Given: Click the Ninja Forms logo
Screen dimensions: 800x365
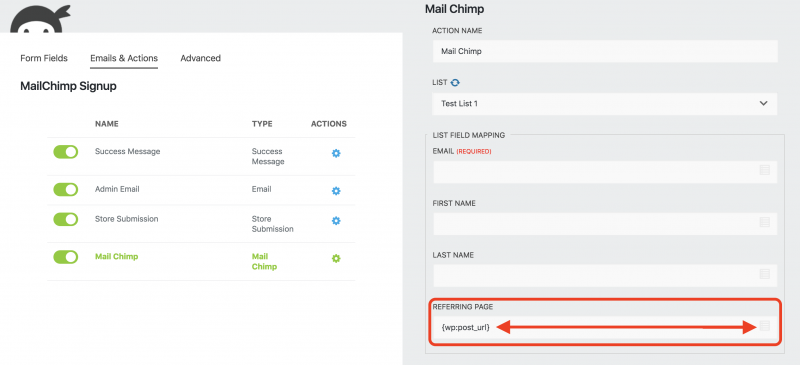Looking at the screenshot, I should tap(40, 19).
